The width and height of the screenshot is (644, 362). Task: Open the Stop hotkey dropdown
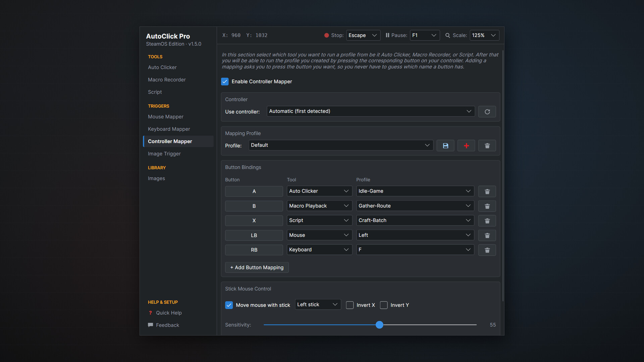pyautogui.click(x=363, y=35)
